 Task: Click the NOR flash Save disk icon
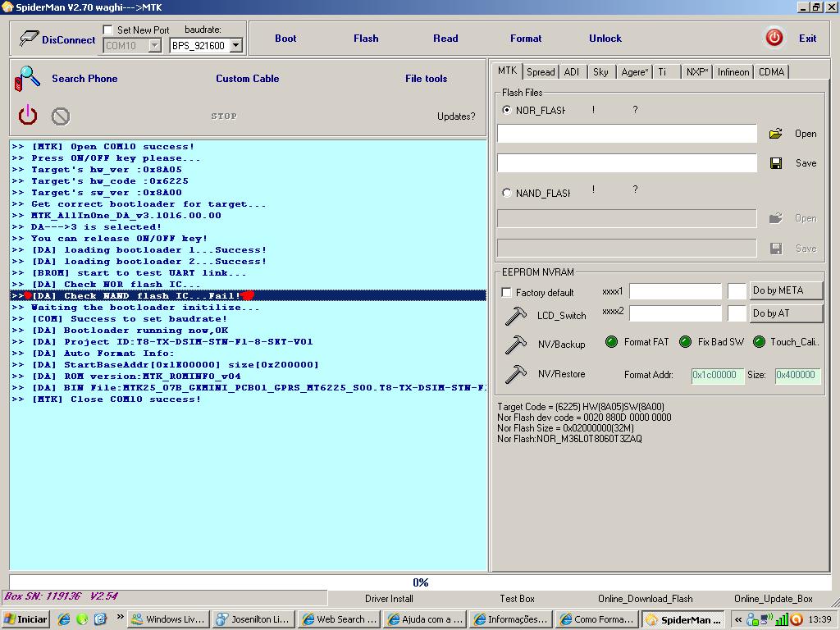(x=776, y=163)
